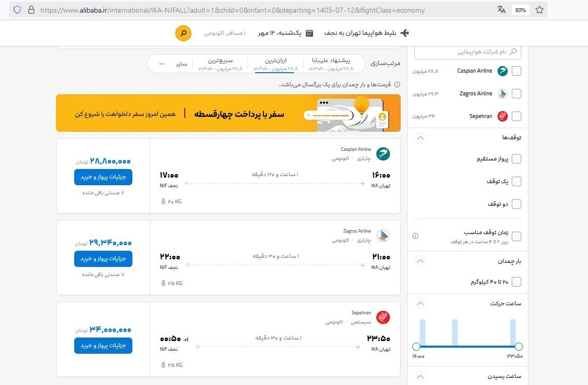Click the 25 KG baggage icon on the Zagros flight
Image resolution: width=588 pixels, height=385 pixels.
(x=163, y=283)
